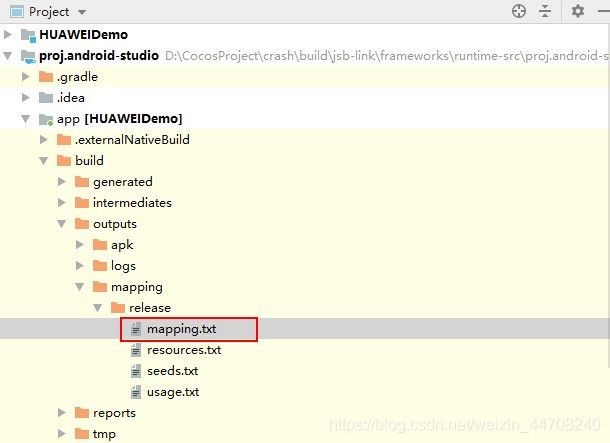Expand the logs folder arrow
The image size is (610, 443).
[x=80, y=265]
